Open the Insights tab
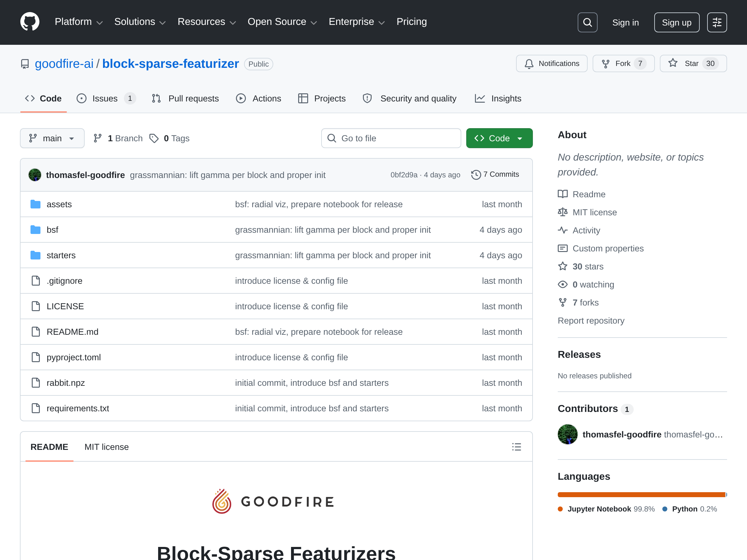Screen dimensions: 747x560 pyautogui.click(x=498, y=99)
